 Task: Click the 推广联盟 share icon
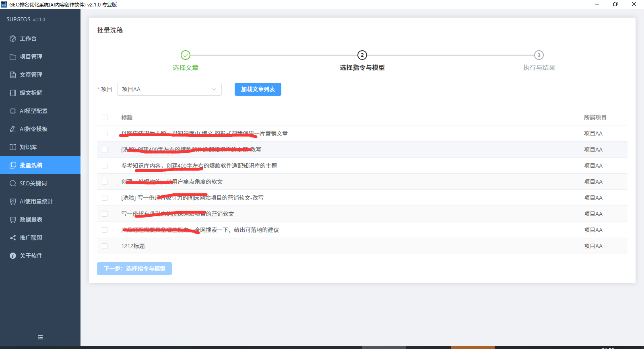(13, 238)
